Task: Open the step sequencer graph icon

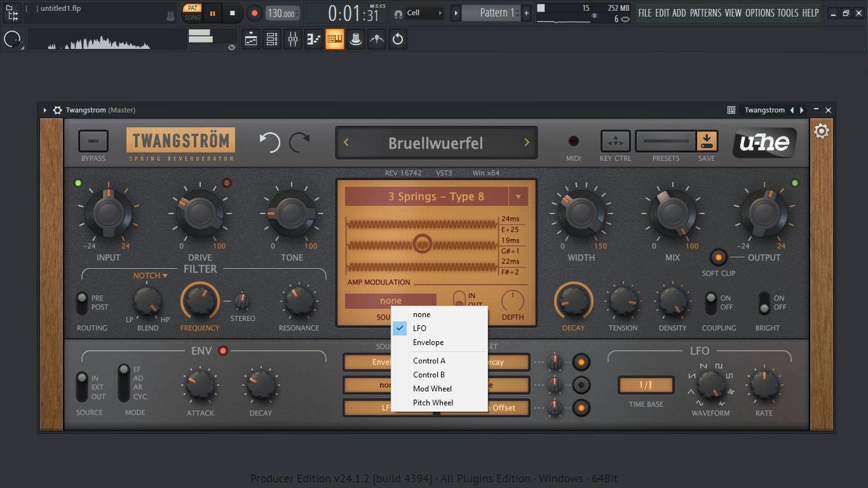Action: 314,39
